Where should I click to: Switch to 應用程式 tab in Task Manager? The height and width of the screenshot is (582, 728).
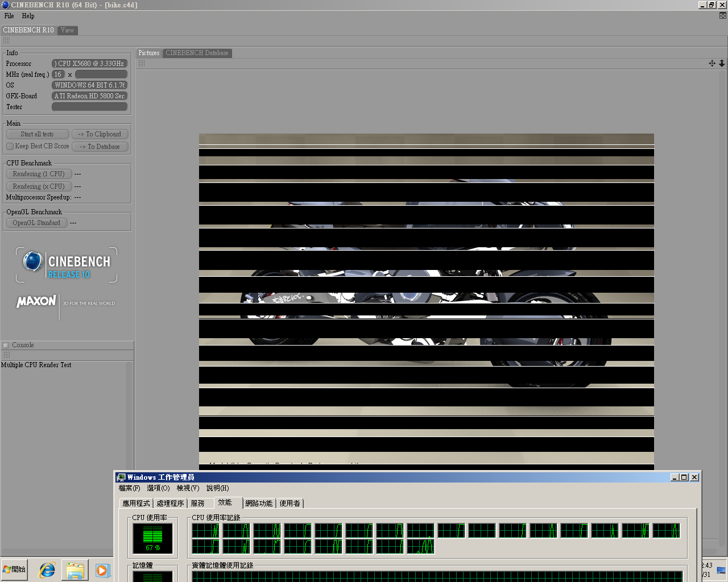(136, 504)
